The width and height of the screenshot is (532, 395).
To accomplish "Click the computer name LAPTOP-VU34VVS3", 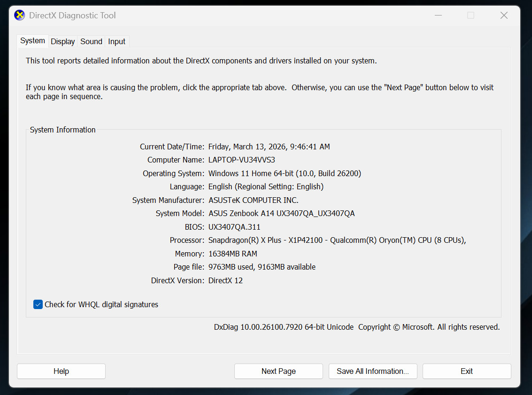I will click(241, 160).
